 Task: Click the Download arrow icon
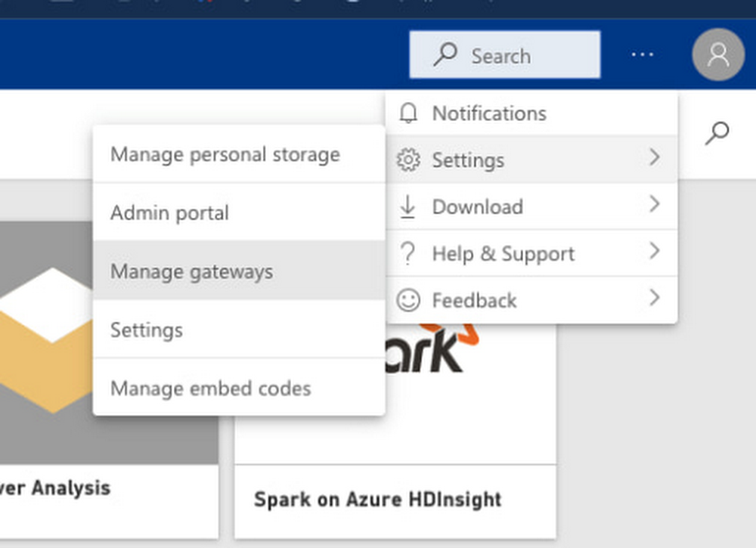pyautogui.click(x=408, y=207)
